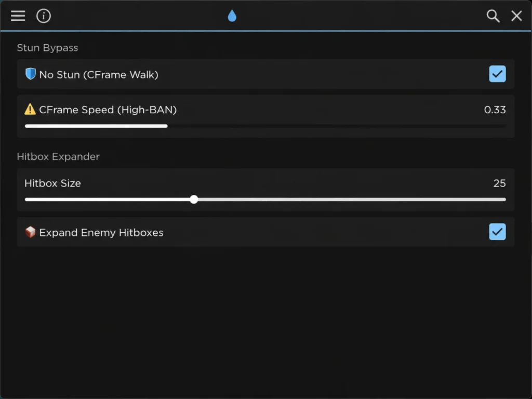This screenshot has height=399, width=532.
Task: Click the info circle icon
Action: pyautogui.click(x=44, y=16)
